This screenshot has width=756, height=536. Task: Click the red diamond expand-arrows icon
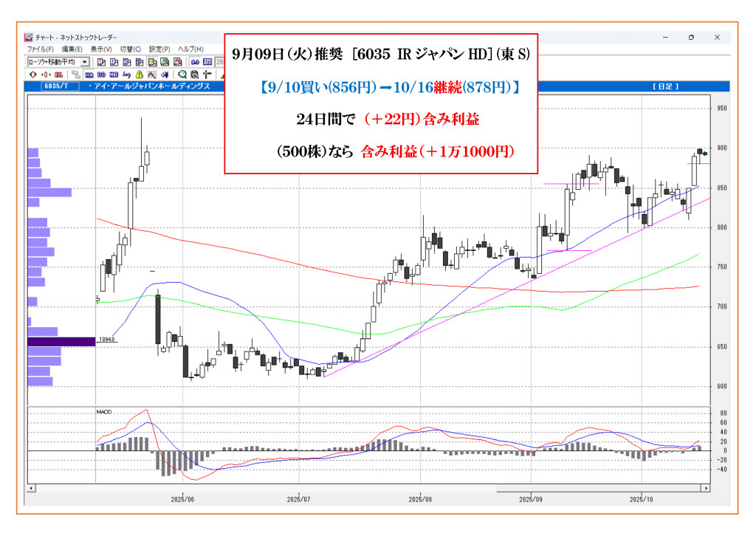32,75
